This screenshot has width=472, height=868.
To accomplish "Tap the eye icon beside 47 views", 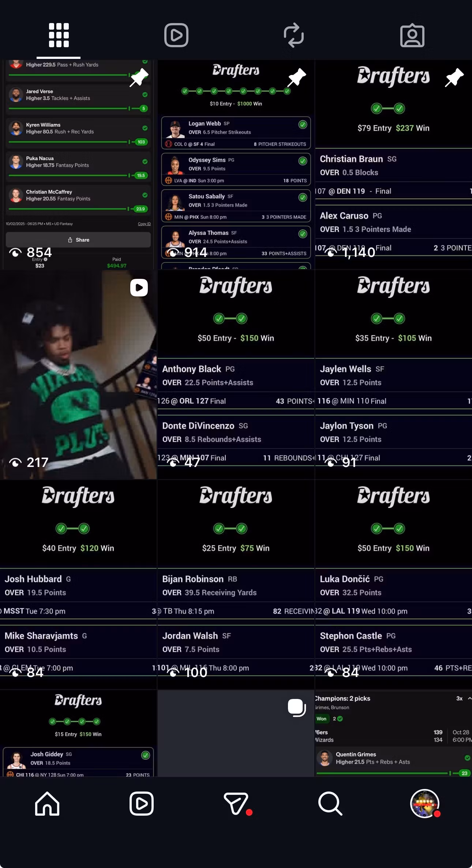I will (x=173, y=463).
